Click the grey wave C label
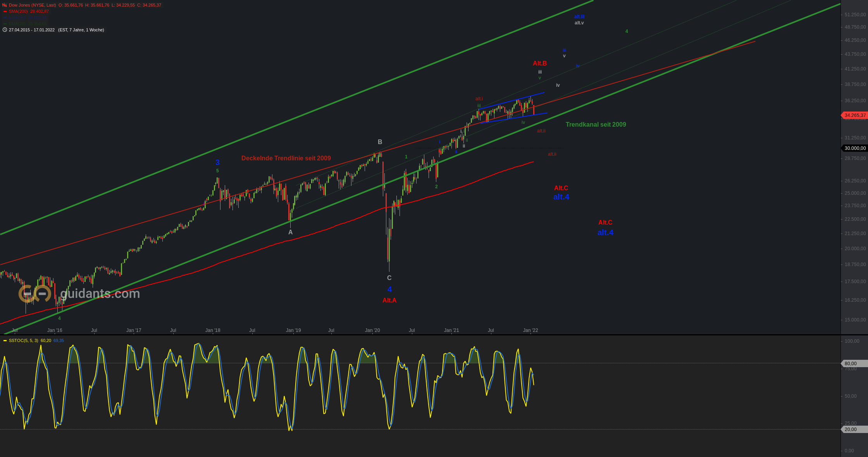This screenshot has width=868, height=457. tap(389, 278)
